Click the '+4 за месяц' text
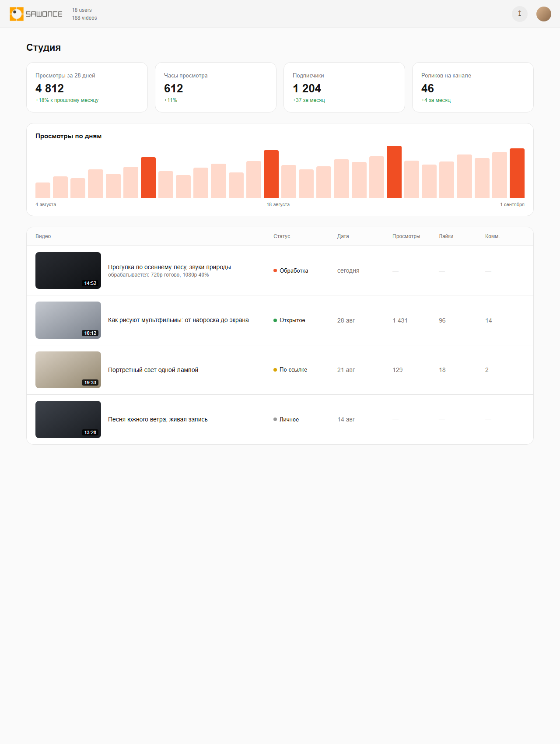The height and width of the screenshot is (744, 560). point(436,100)
